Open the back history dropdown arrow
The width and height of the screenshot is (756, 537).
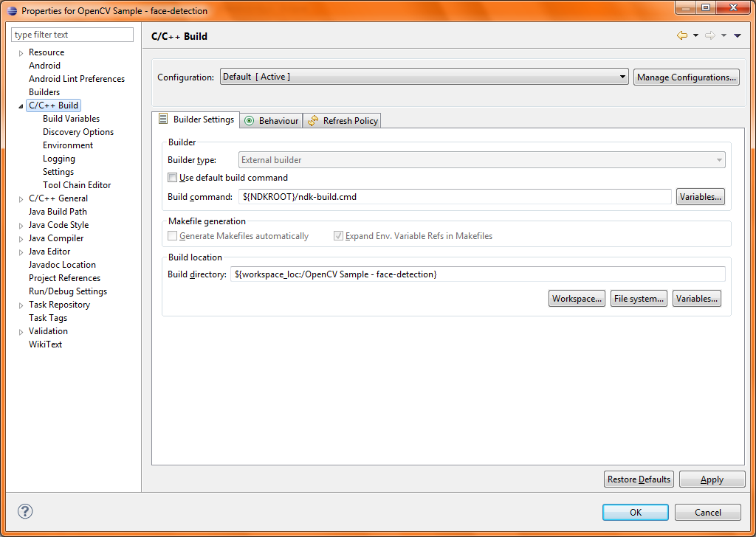point(695,35)
